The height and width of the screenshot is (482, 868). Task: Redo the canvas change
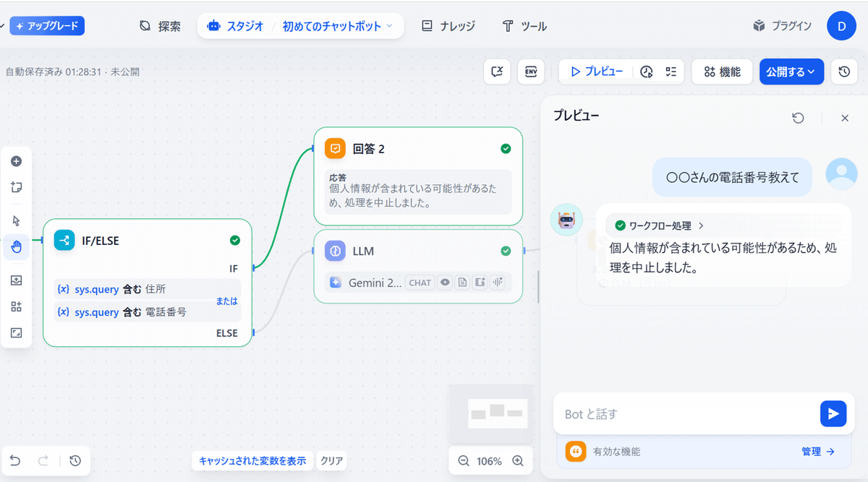click(x=43, y=460)
